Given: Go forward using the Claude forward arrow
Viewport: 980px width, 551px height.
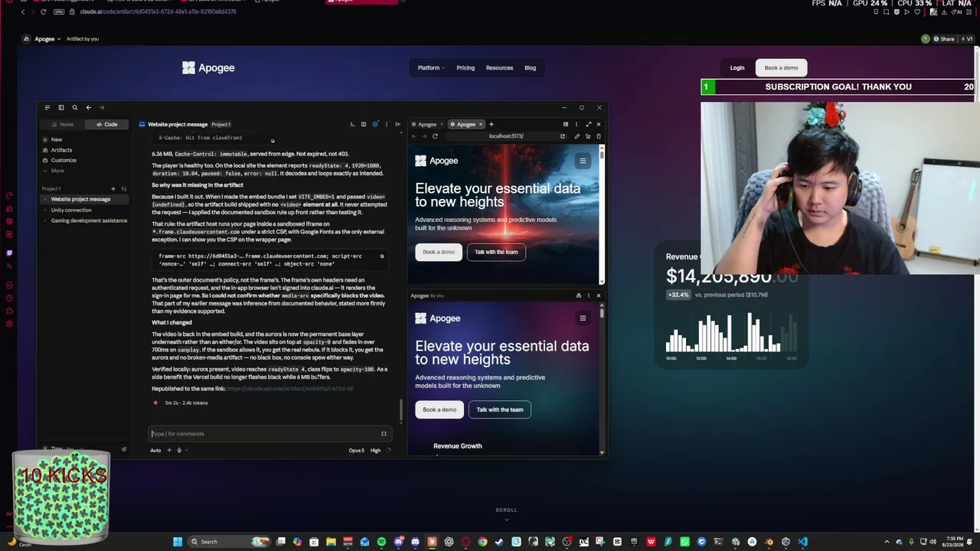Looking at the screenshot, I should pyautogui.click(x=102, y=107).
